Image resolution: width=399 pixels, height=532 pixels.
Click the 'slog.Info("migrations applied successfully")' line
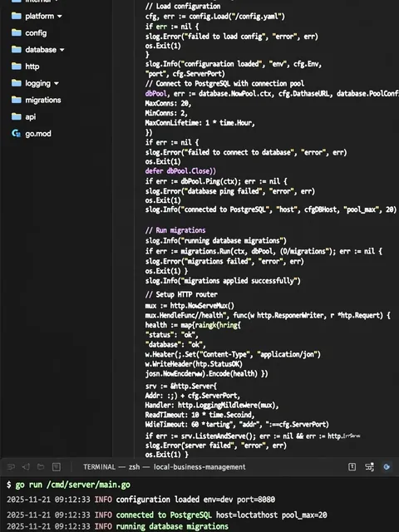(x=223, y=281)
